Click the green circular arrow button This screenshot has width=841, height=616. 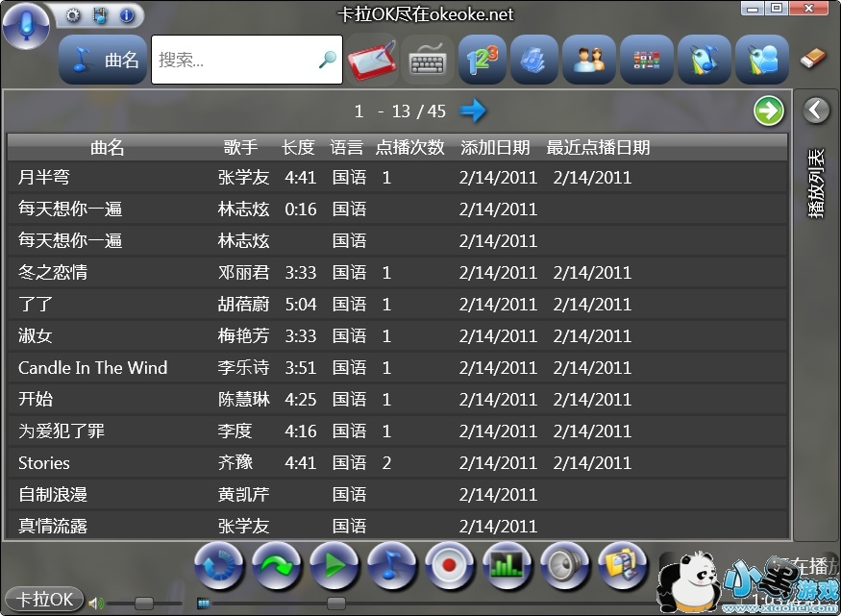[769, 111]
